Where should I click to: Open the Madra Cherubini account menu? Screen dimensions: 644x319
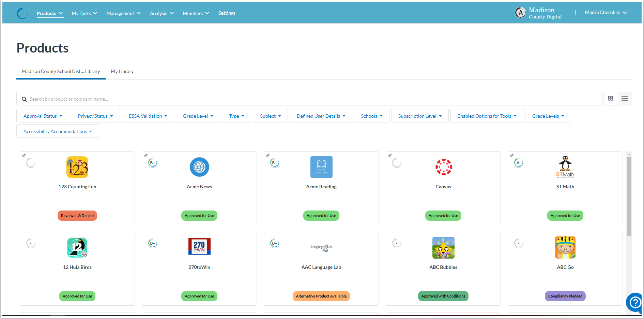point(605,12)
